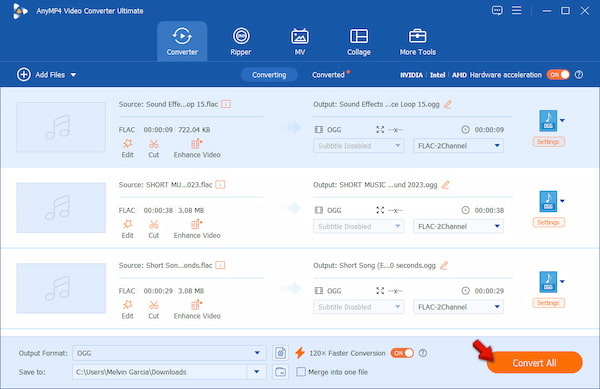
Task: Toggle 120× Faster Conversion switch
Action: tap(402, 353)
